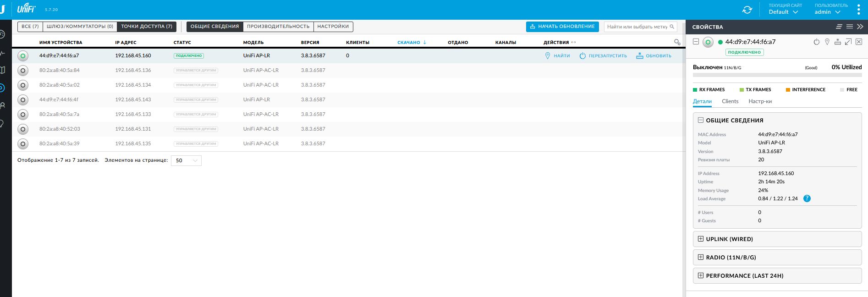Show all devices with ВСЕ (7) filter

[x=30, y=27]
